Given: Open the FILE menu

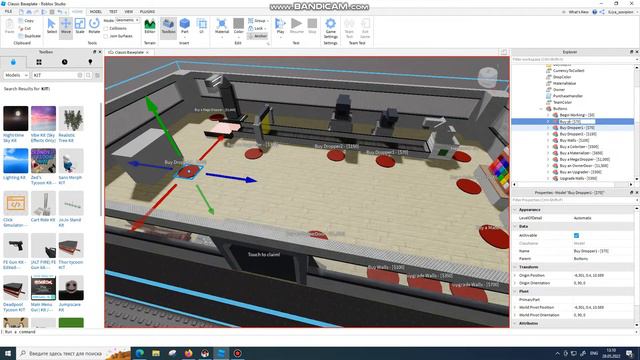Looking at the screenshot, I should coord(8,12).
